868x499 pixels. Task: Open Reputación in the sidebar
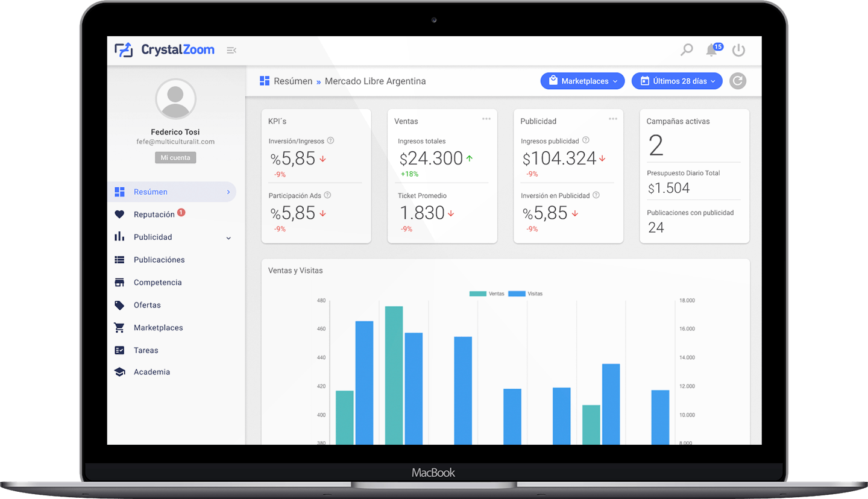point(154,215)
